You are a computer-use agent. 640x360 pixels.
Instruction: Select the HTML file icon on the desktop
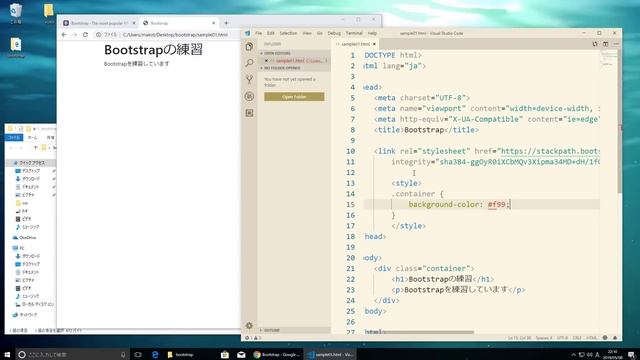pyautogui.click(x=16, y=47)
